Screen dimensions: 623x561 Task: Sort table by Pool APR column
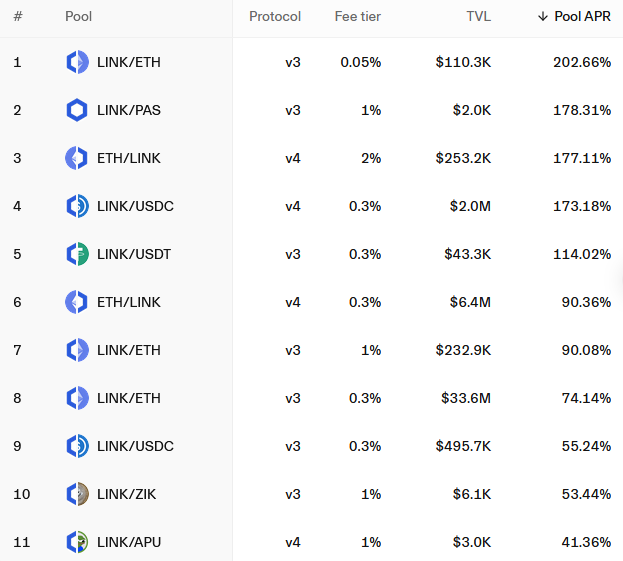pos(582,17)
